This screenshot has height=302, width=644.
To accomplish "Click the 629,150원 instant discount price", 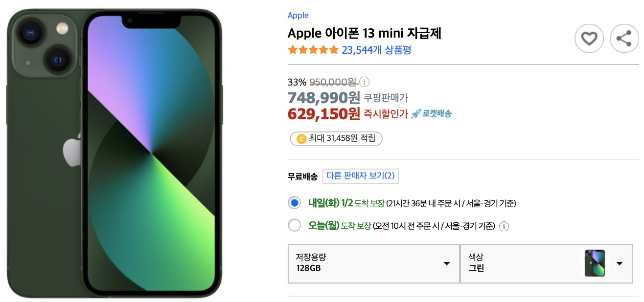I will tap(324, 114).
